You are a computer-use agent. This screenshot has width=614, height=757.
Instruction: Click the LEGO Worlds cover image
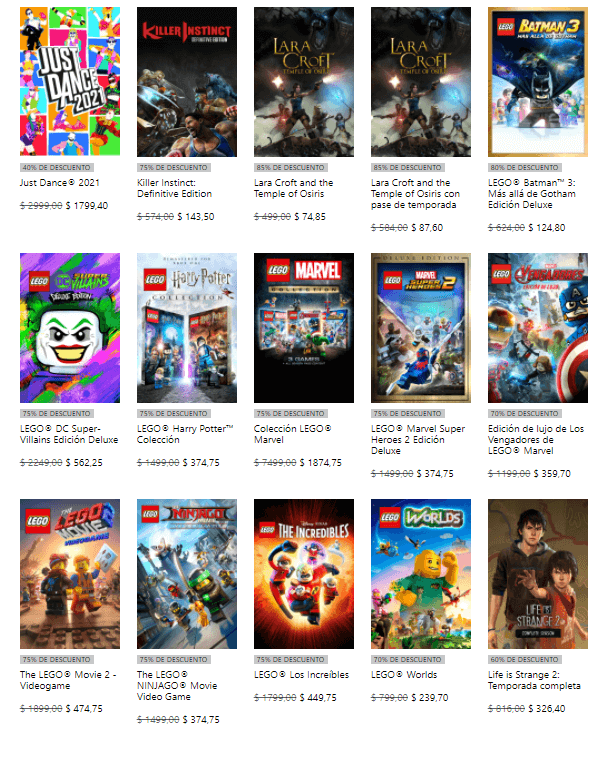click(421, 574)
